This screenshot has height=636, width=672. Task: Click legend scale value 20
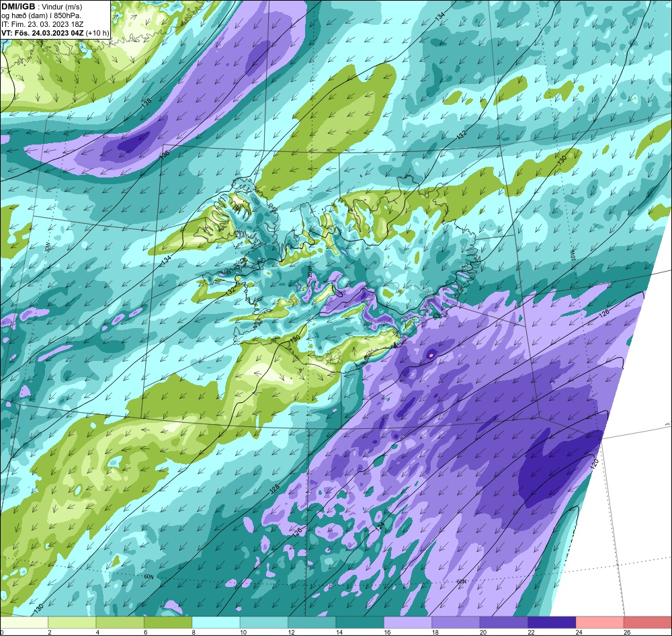484,632
